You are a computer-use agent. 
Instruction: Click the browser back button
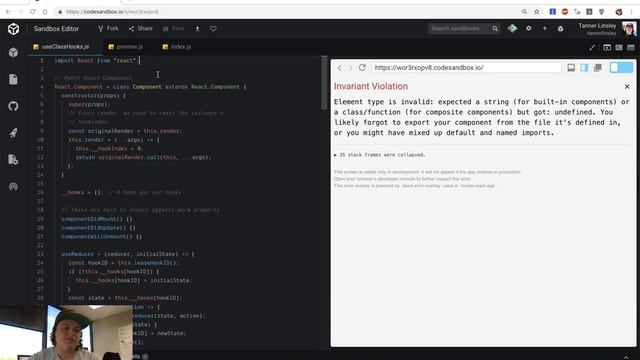tap(8, 12)
